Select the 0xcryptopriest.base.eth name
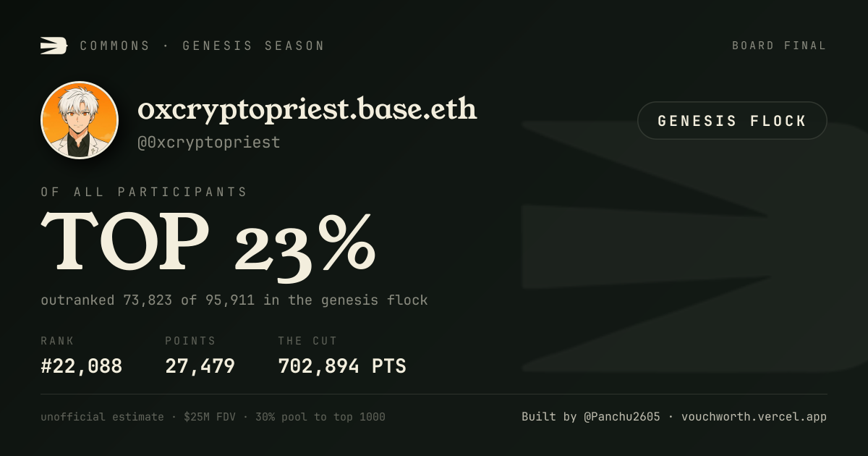This screenshot has height=456, width=868. [x=307, y=110]
